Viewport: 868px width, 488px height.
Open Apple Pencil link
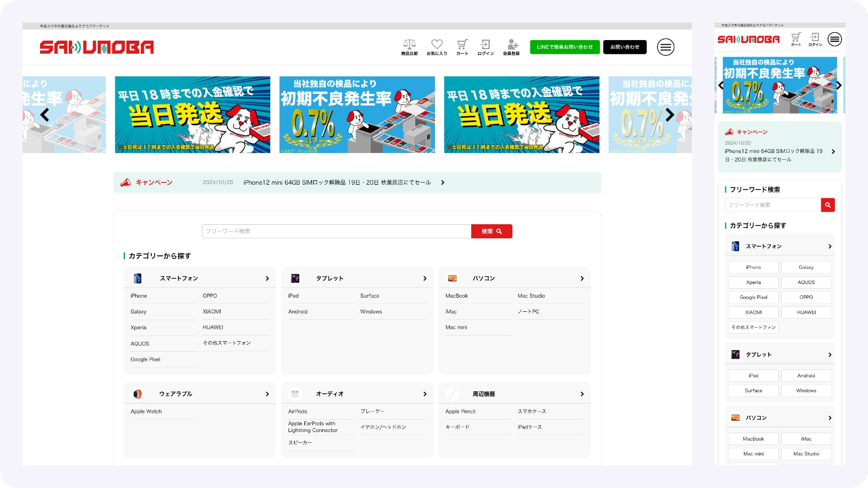pos(461,411)
